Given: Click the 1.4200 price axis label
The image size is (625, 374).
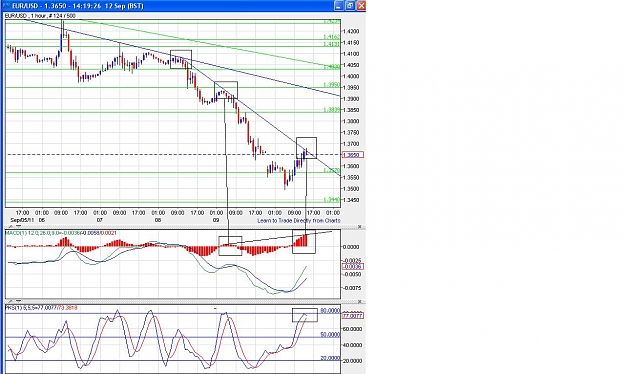Looking at the screenshot, I should (x=351, y=31).
